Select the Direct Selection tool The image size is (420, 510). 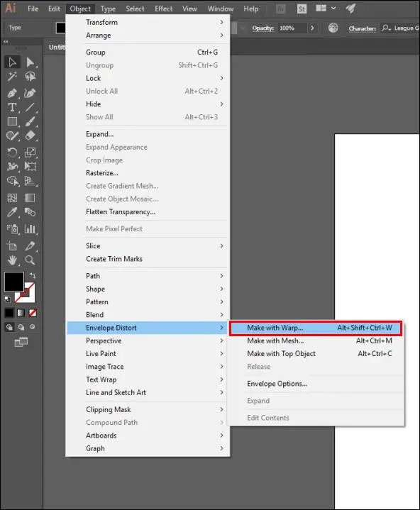pyautogui.click(x=31, y=62)
